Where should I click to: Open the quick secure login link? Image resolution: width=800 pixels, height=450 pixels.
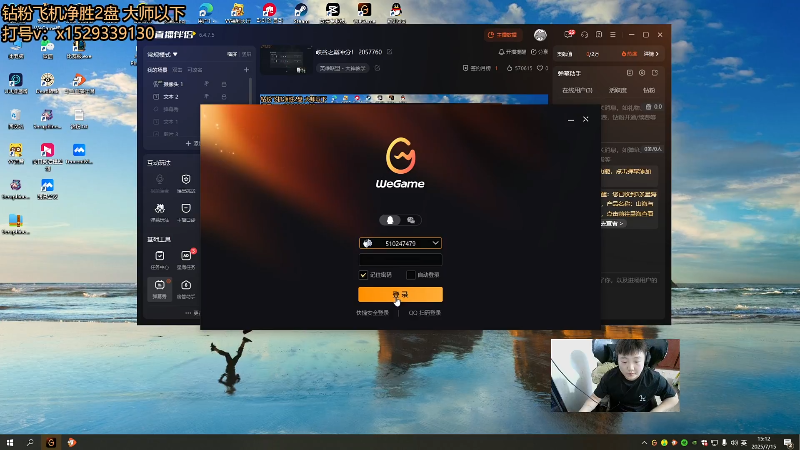[x=372, y=313]
